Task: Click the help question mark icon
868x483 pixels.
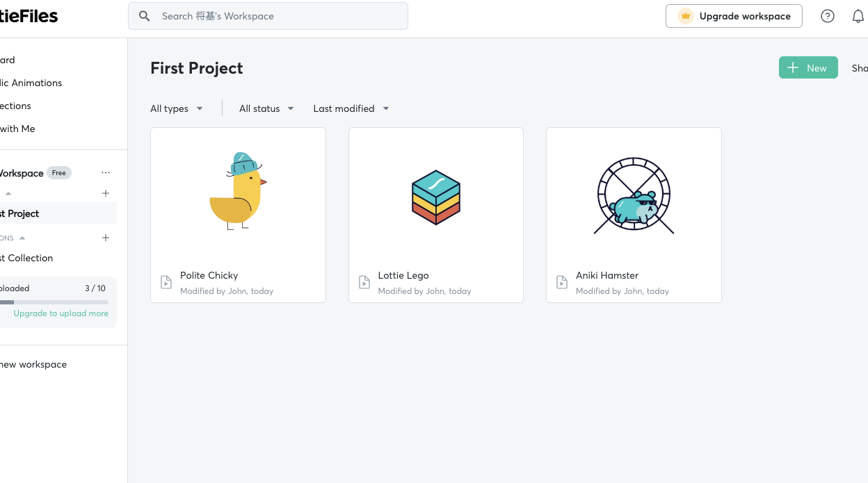Action: pos(827,16)
